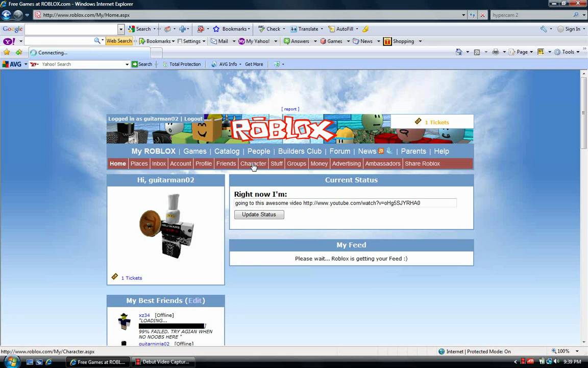
Task: Open Yahoo Mail envelope button
Action: 219,41
